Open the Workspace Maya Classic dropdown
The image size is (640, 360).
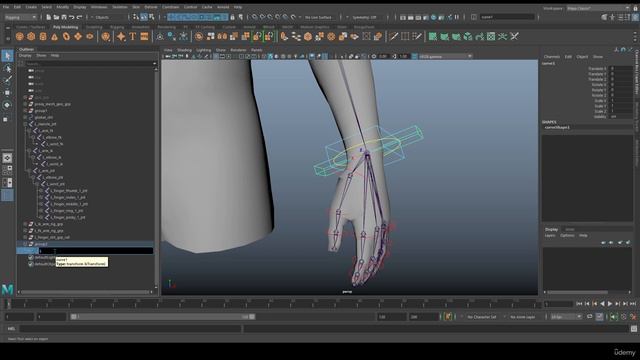tap(598, 8)
